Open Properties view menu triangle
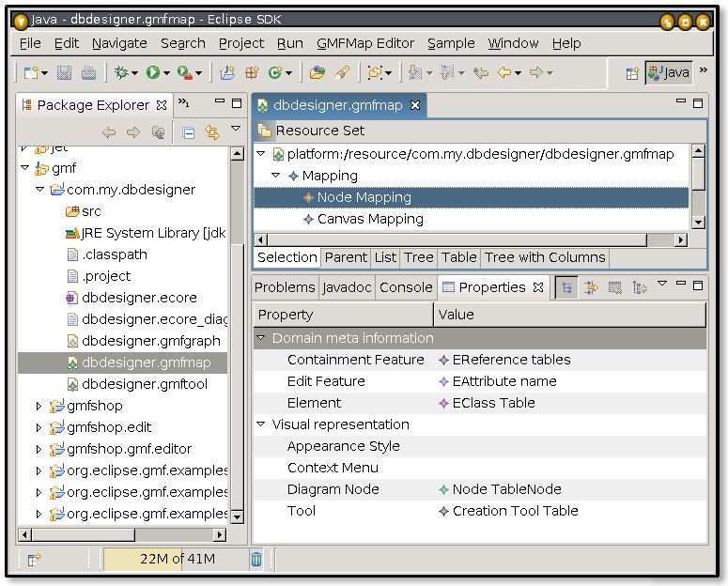This screenshot has width=728, height=586. 662,284
